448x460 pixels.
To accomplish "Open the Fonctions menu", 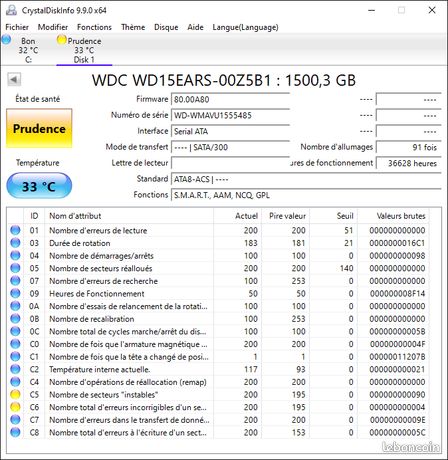I will point(94,27).
